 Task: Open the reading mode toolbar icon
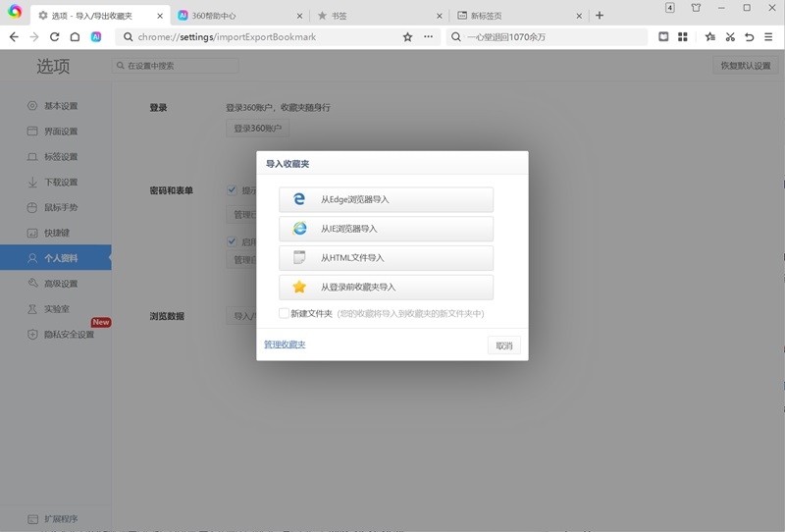pyautogui.click(x=663, y=36)
